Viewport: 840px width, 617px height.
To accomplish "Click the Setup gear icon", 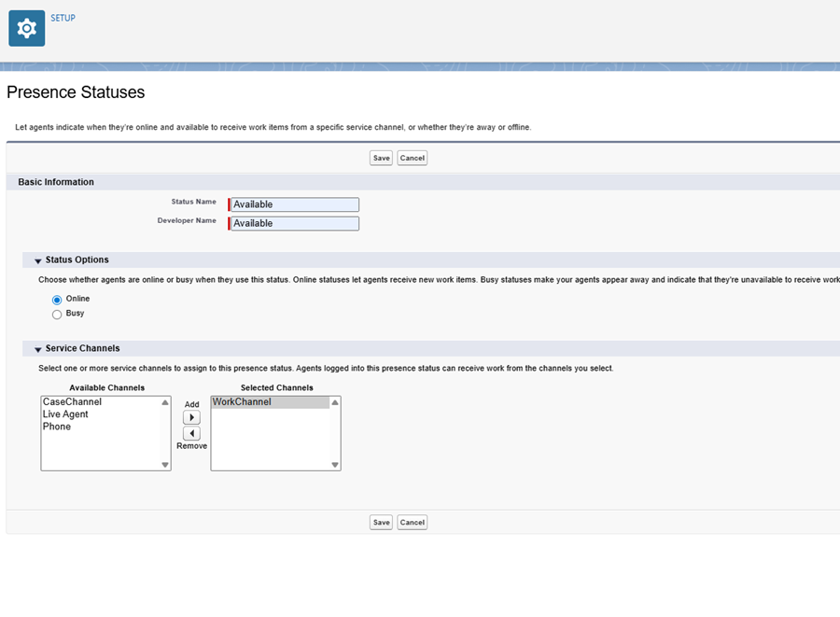I will (x=27, y=28).
